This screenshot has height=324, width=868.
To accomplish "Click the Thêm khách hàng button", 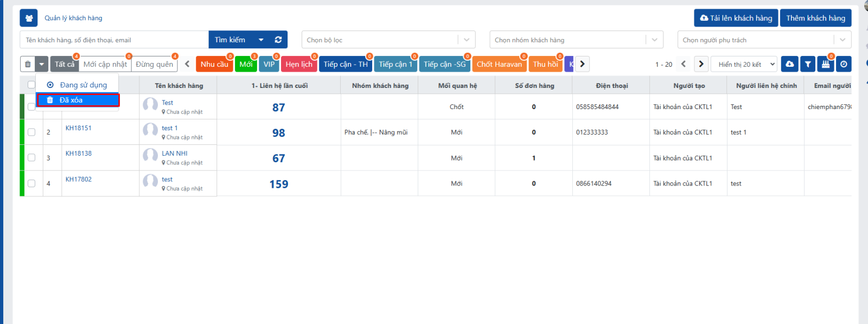I will click(x=815, y=18).
